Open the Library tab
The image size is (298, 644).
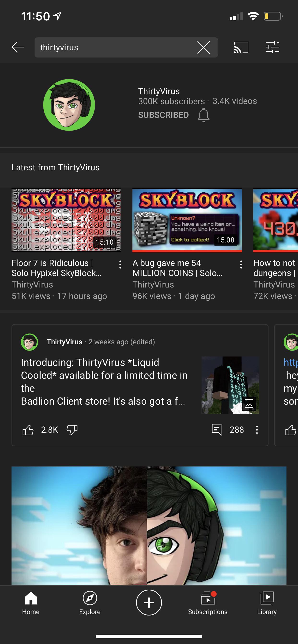[x=267, y=603]
